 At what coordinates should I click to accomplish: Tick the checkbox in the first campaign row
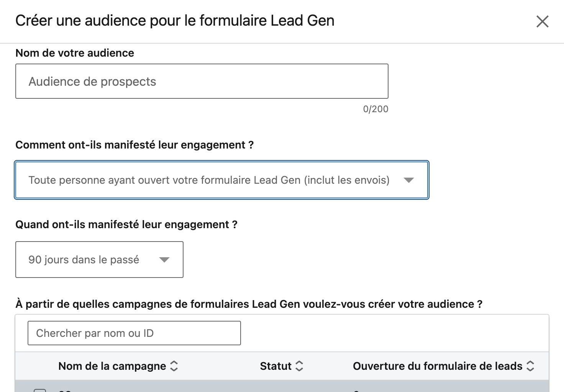[x=40, y=390]
